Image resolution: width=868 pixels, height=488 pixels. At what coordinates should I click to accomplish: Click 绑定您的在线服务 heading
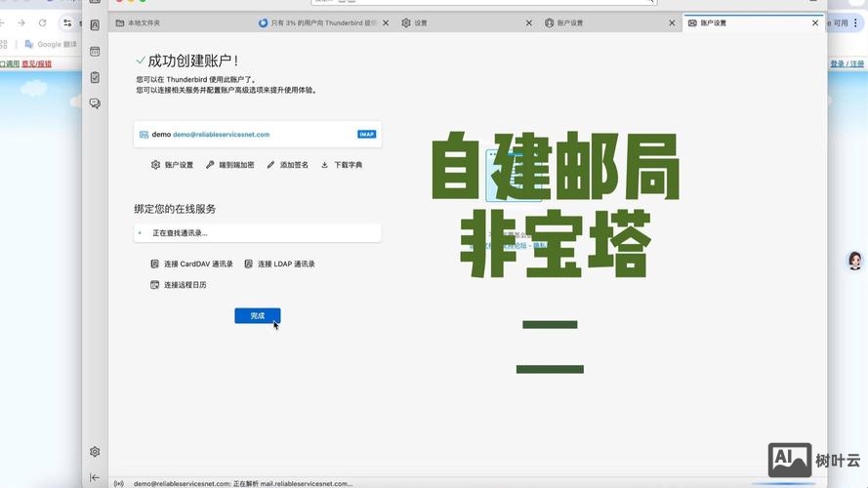pyautogui.click(x=175, y=209)
